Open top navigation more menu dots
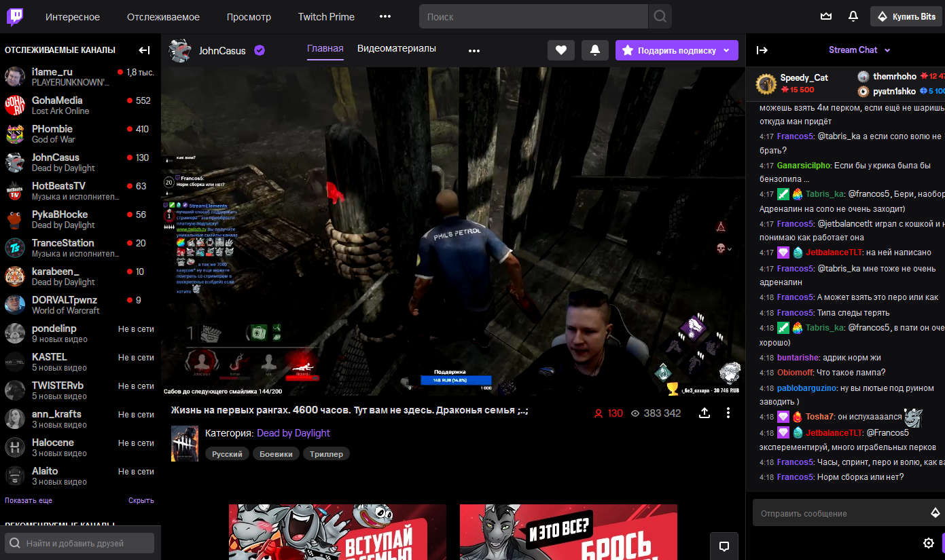 point(385,17)
